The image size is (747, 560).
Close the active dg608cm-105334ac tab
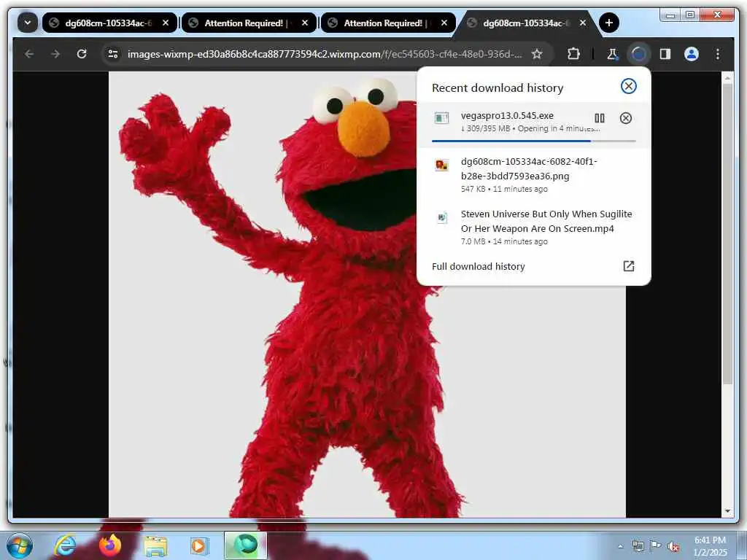(583, 23)
